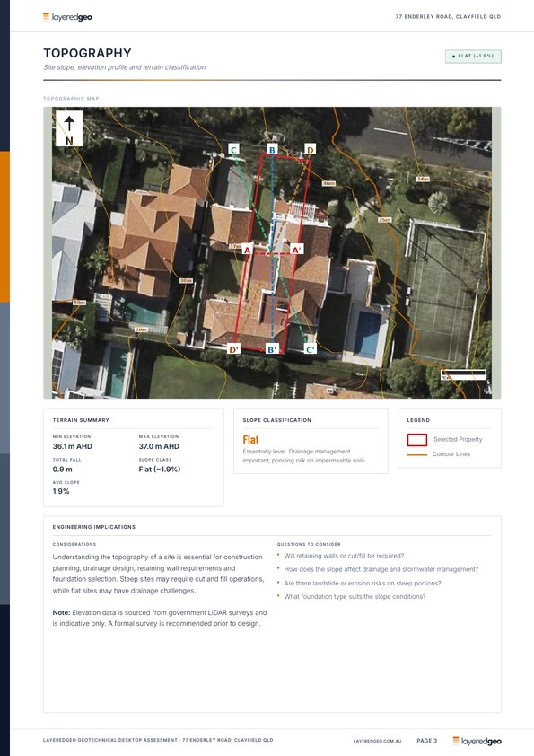Click the TOPOGRAPHIC MAP label
The image size is (534, 756).
(x=71, y=99)
